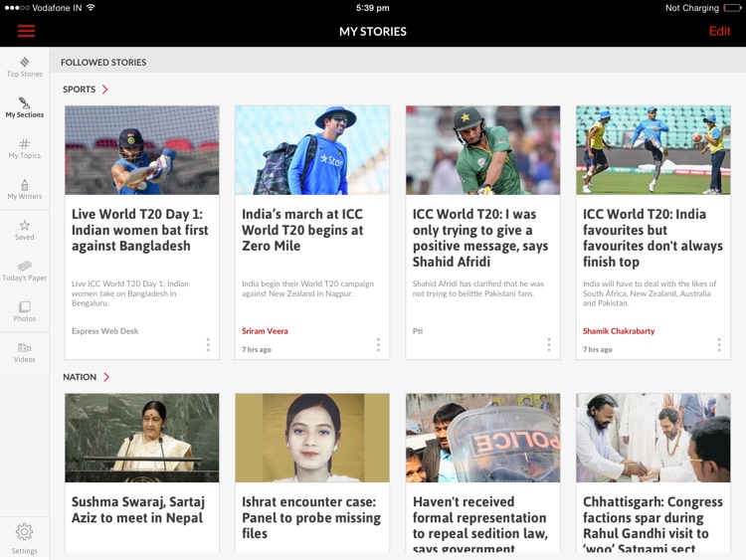Image resolution: width=746 pixels, height=560 pixels.
Task: Open headline India favourites don't always finish top
Action: (x=653, y=238)
